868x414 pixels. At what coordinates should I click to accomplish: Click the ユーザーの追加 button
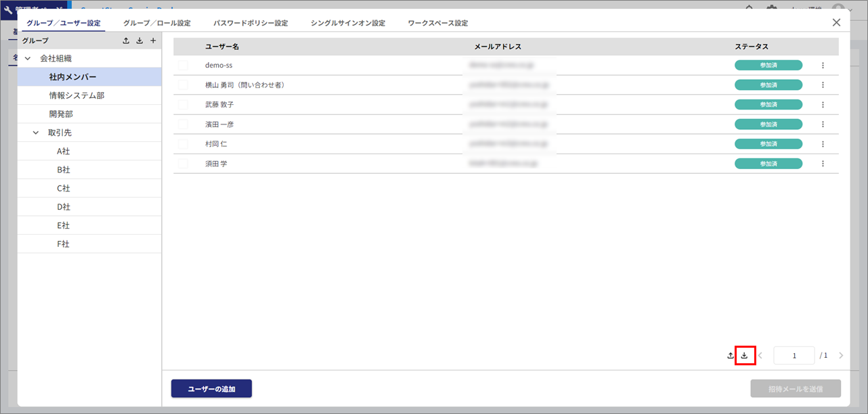pyautogui.click(x=211, y=389)
